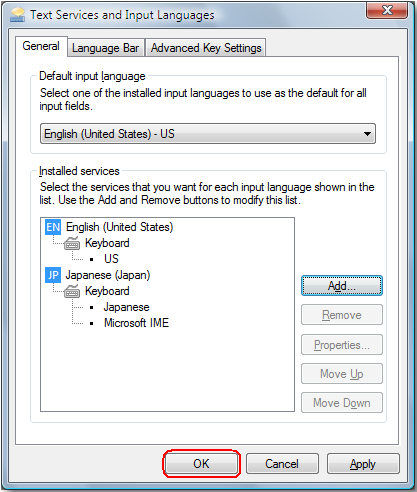Select the US keyboard layout item
The height and width of the screenshot is (492, 417).
click(x=111, y=259)
